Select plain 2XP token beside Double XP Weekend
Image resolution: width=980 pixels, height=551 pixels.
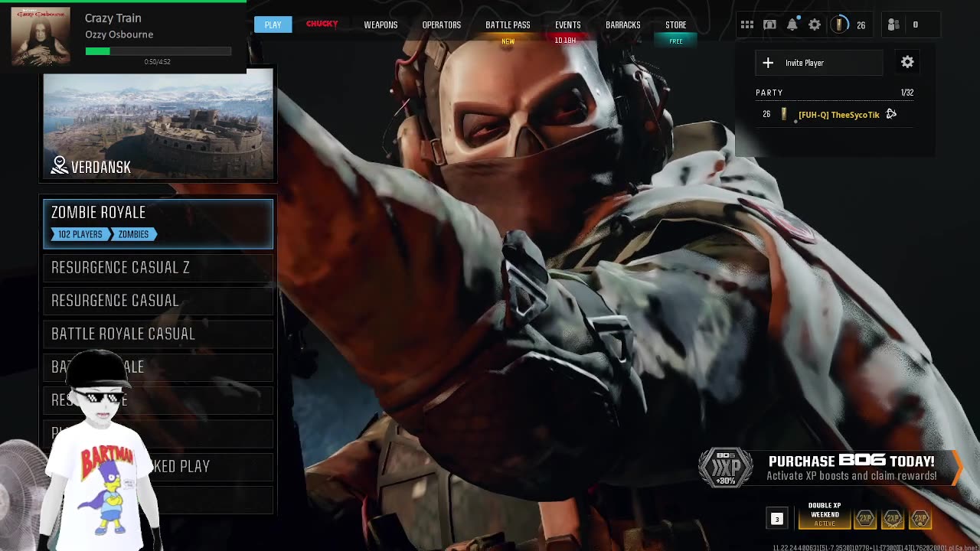(865, 518)
